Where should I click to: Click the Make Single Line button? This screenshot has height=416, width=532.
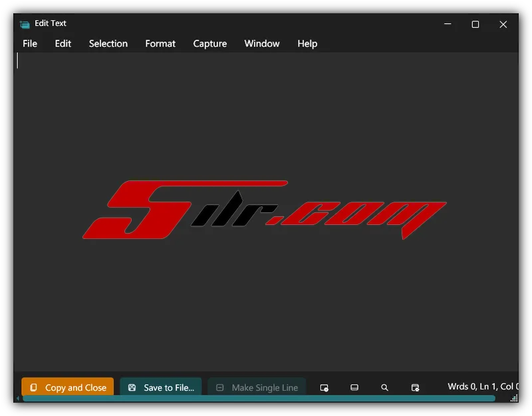tap(257, 387)
